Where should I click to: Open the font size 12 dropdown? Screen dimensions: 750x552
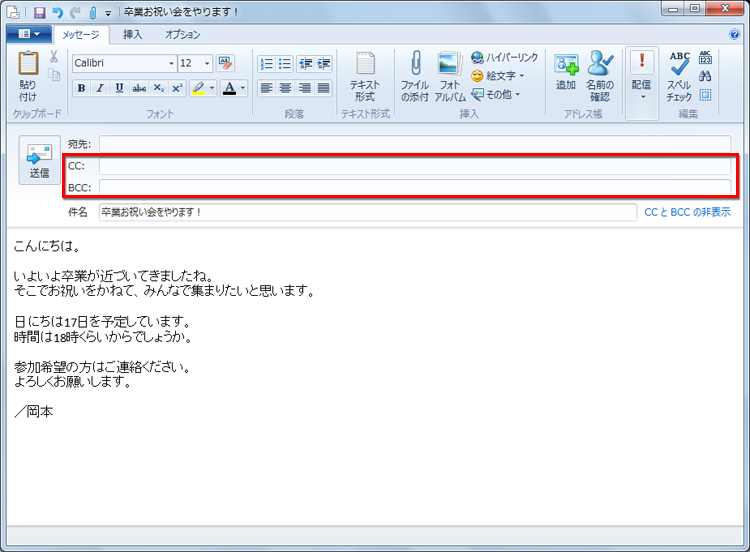pos(207,63)
